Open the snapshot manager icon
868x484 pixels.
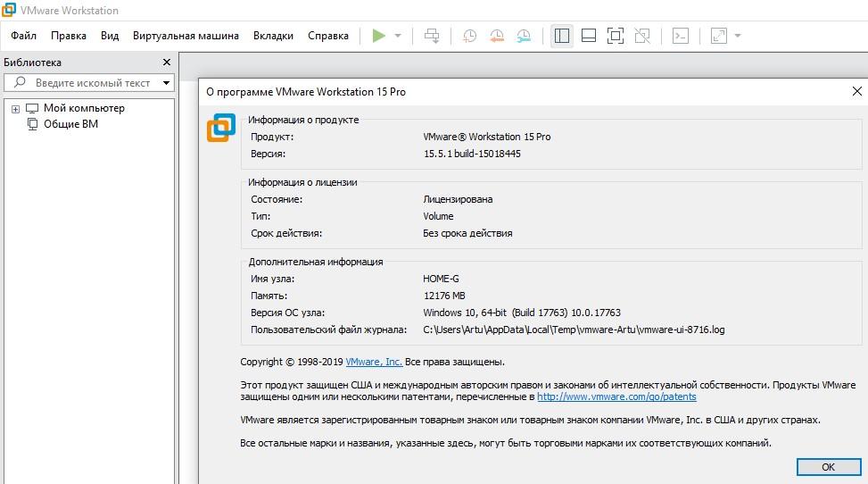524,36
